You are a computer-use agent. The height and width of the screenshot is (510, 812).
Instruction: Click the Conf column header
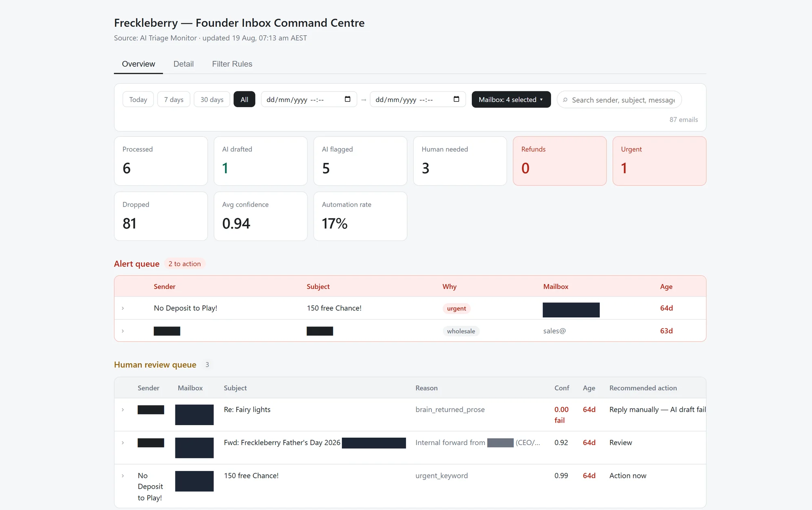[561, 388]
